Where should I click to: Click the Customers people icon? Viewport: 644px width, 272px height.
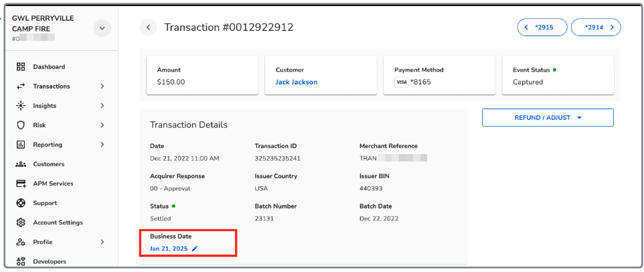tap(21, 164)
